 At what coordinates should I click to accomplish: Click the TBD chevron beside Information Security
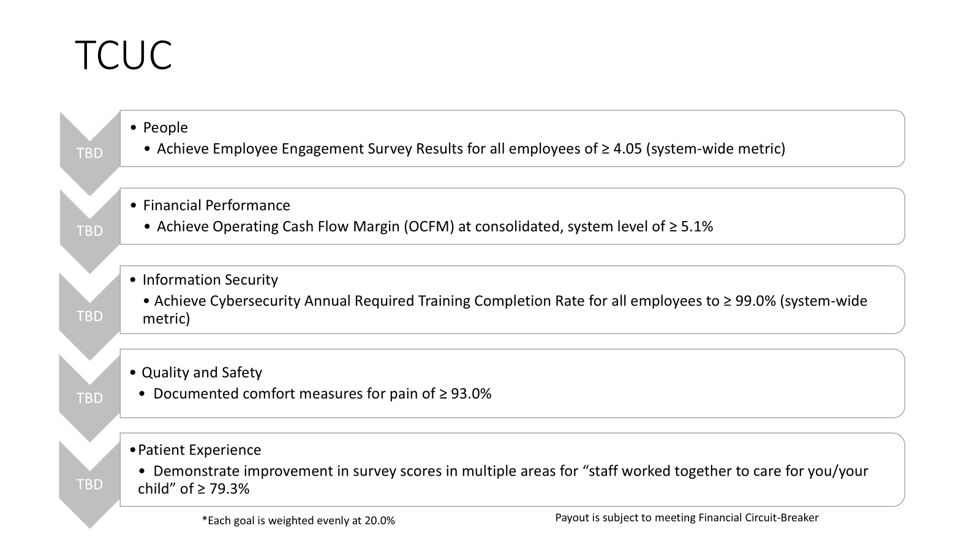[89, 316]
